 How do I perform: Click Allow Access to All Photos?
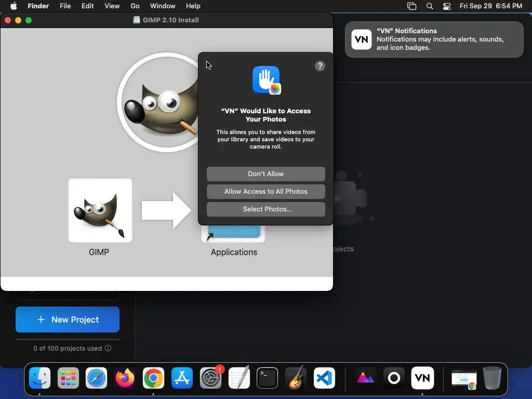coord(265,191)
